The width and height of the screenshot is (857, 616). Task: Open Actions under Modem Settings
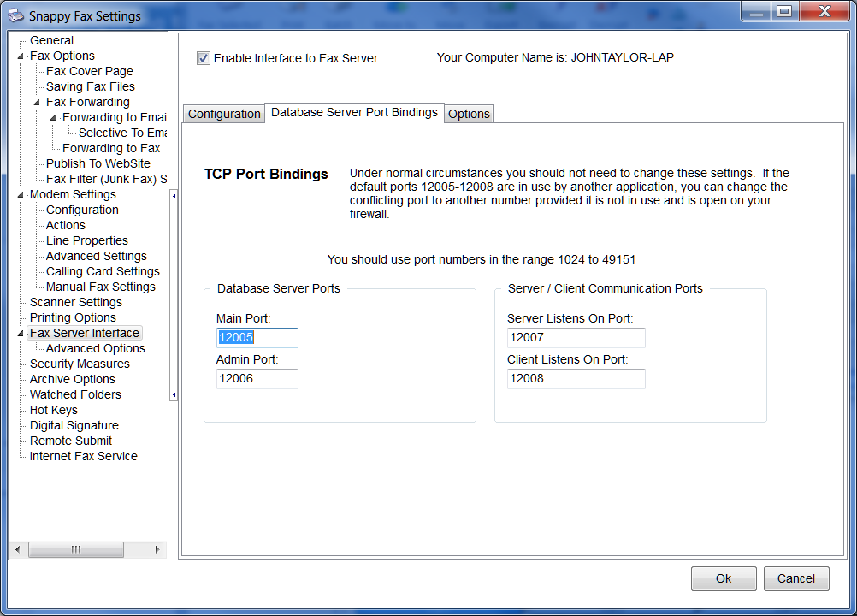click(66, 225)
